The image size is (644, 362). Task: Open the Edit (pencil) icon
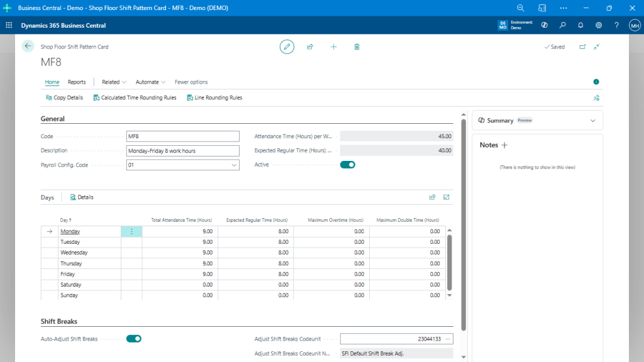pos(287,47)
